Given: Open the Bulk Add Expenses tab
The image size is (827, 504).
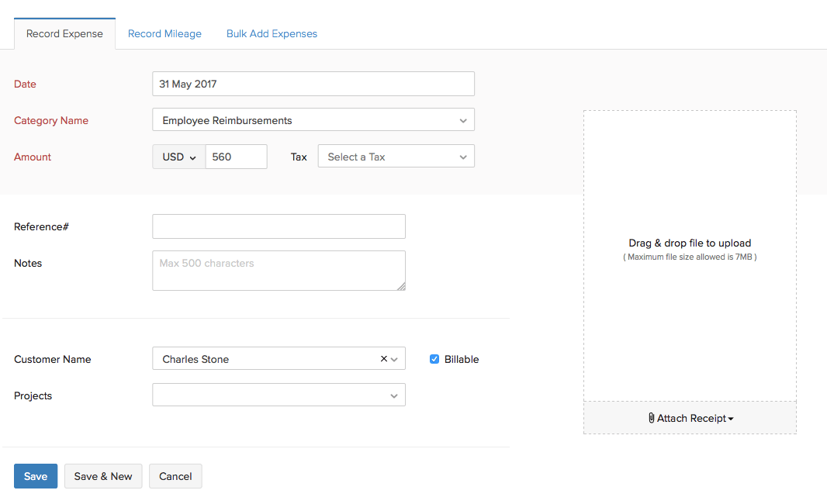Looking at the screenshot, I should pos(272,33).
